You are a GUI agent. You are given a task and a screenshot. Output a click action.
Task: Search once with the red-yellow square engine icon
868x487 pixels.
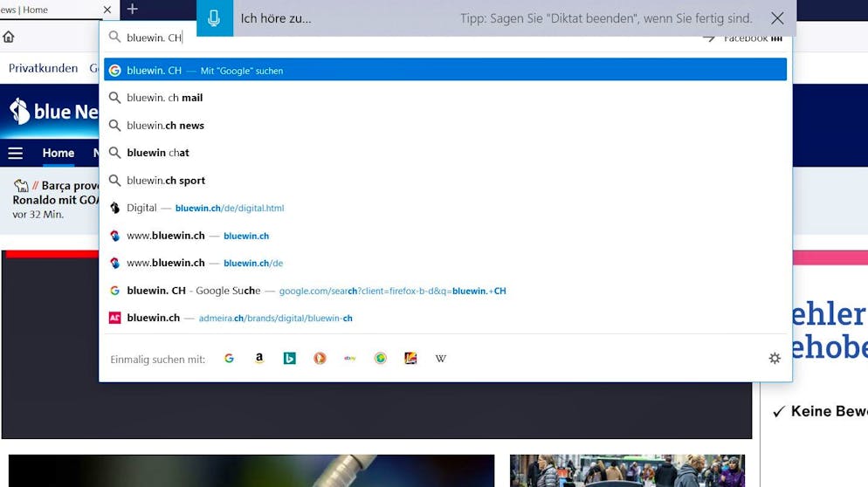pyautogui.click(x=410, y=359)
